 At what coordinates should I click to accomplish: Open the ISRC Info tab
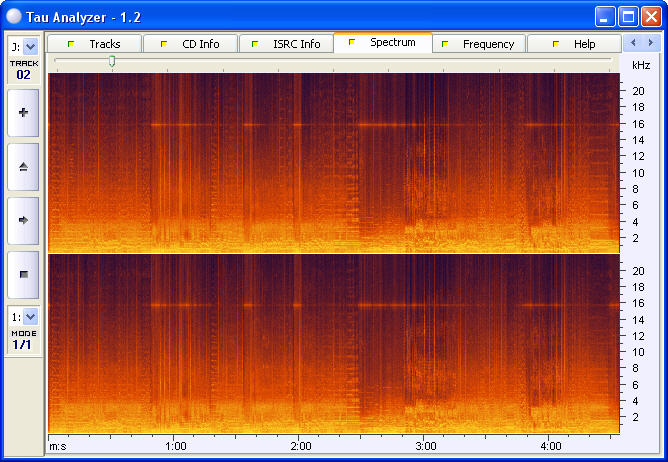pos(286,44)
